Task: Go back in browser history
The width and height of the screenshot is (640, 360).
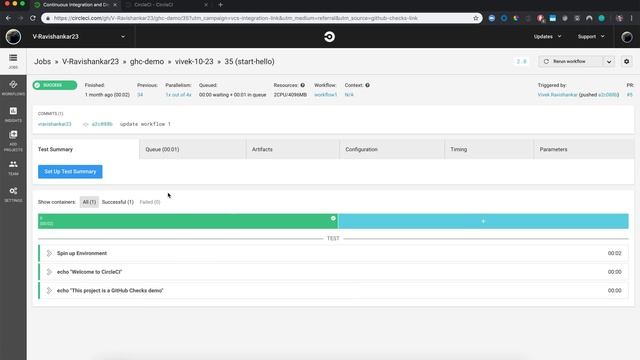Action: [x=8, y=18]
